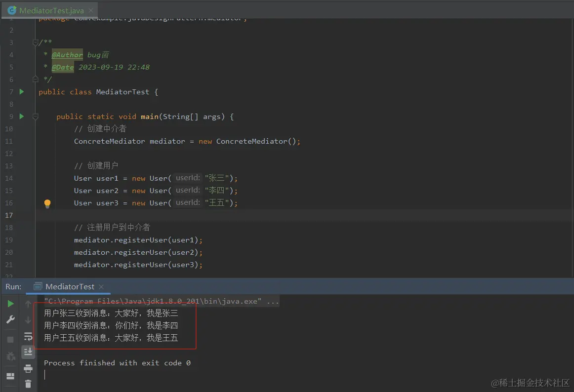Click class name MediatorTest in declaration
Viewport: 574px width, 392px height.
click(x=123, y=92)
